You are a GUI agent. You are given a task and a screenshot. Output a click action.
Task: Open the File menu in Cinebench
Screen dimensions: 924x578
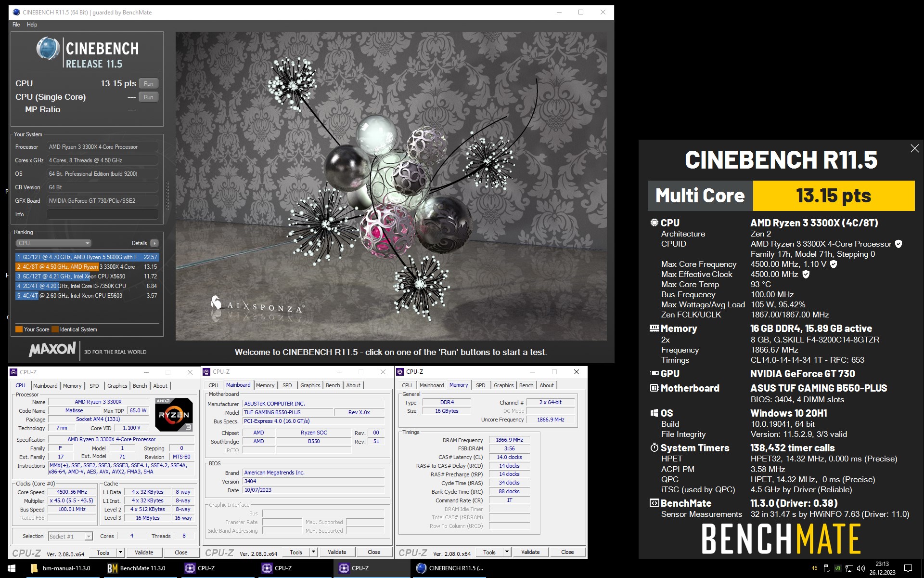click(x=16, y=25)
